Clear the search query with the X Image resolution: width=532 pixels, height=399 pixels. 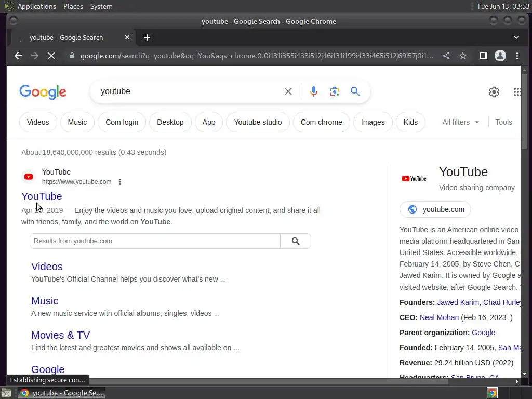(x=288, y=91)
